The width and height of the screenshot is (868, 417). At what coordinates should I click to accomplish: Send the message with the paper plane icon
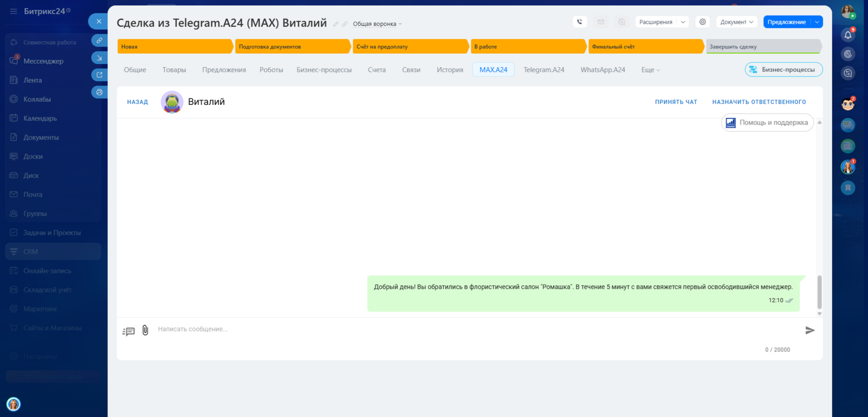(x=810, y=330)
